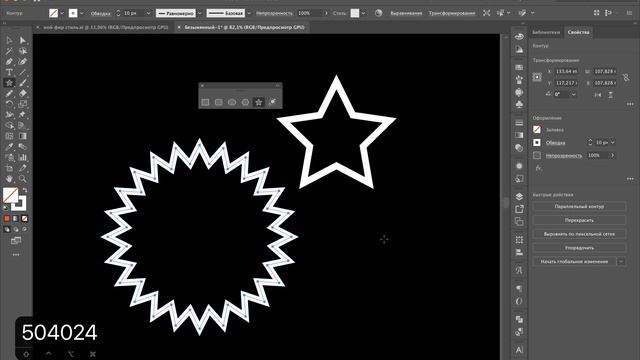
Task: Swap fill and stroke colors
Action: point(25,190)
